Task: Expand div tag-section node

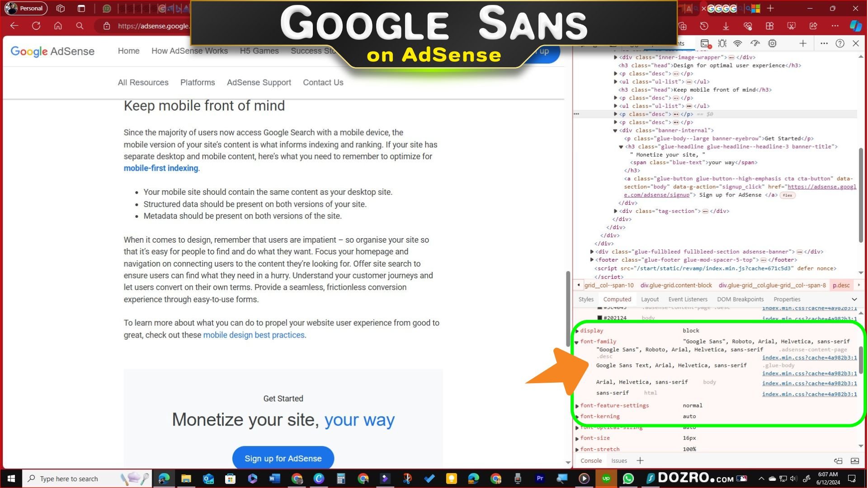Action: click(615, 211)
